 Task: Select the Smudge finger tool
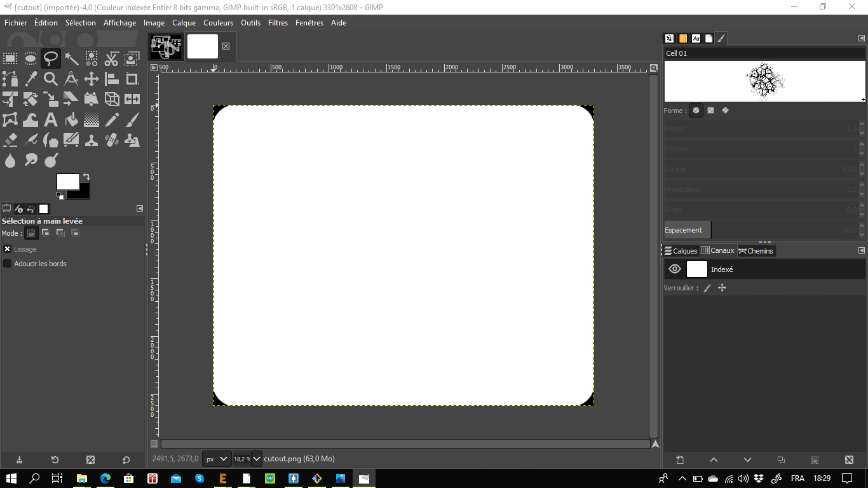coord(31,161)
